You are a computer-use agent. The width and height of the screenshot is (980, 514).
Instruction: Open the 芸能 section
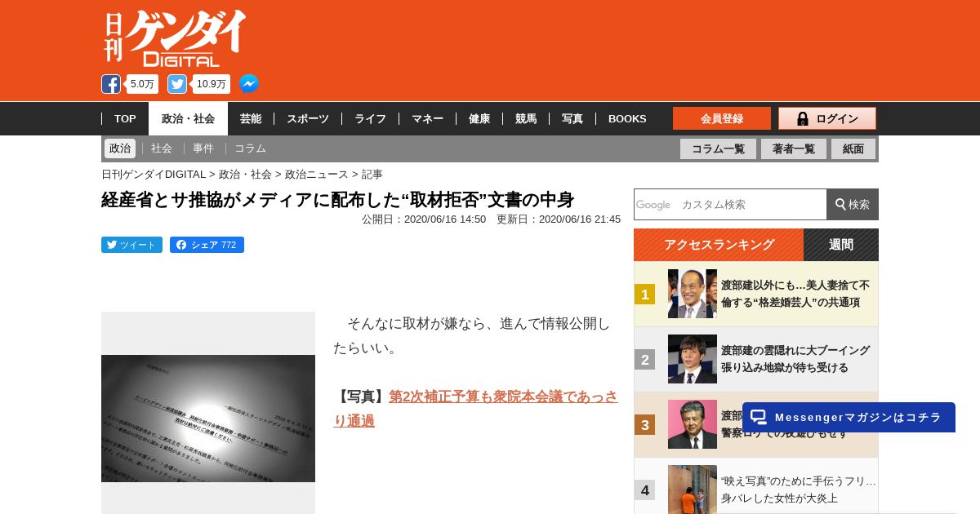pos(251,118)
